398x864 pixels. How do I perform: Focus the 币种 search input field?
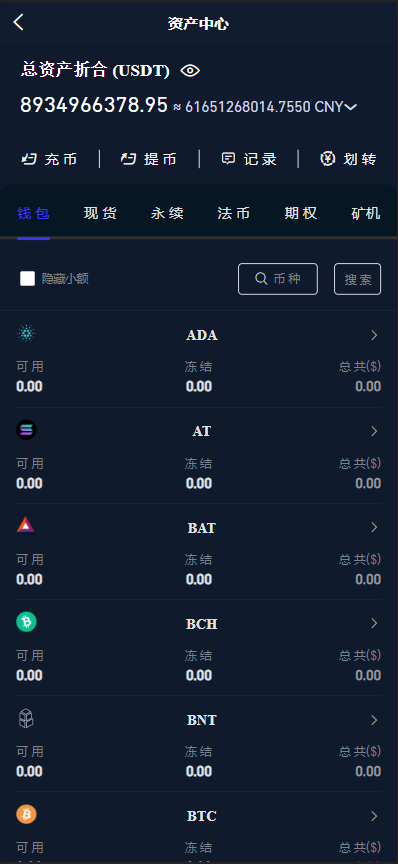[x=278, y=279]
